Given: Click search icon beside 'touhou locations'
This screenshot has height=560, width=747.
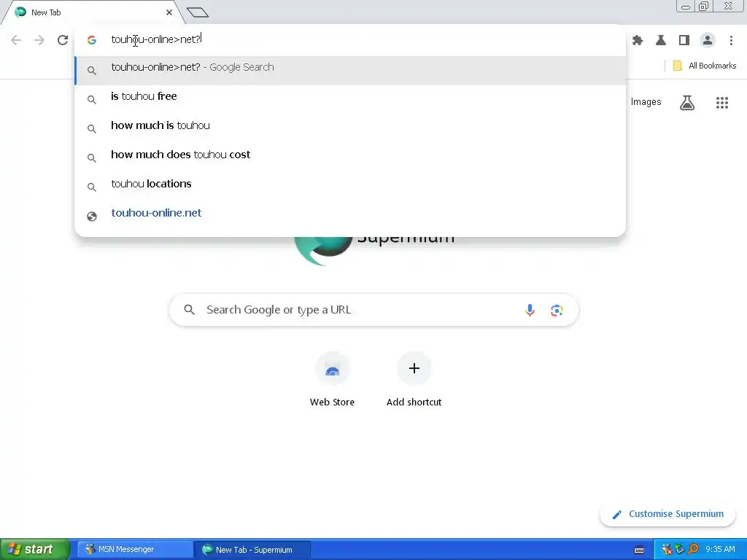Looking at the screenshot, I should tap(92, 187).
